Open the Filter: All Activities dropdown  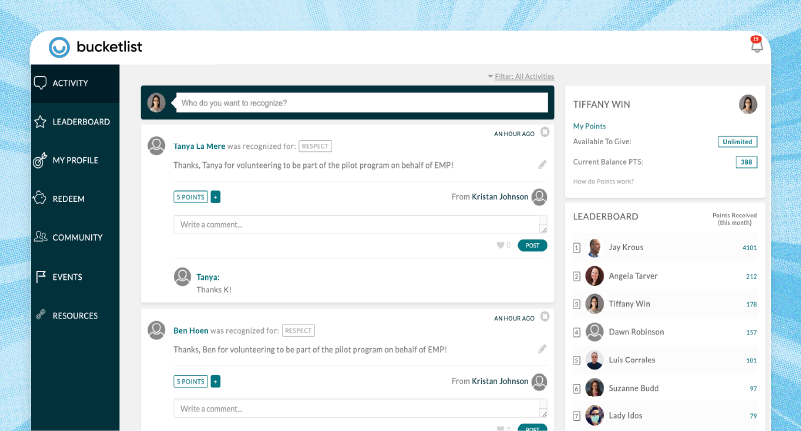point(521,77)
